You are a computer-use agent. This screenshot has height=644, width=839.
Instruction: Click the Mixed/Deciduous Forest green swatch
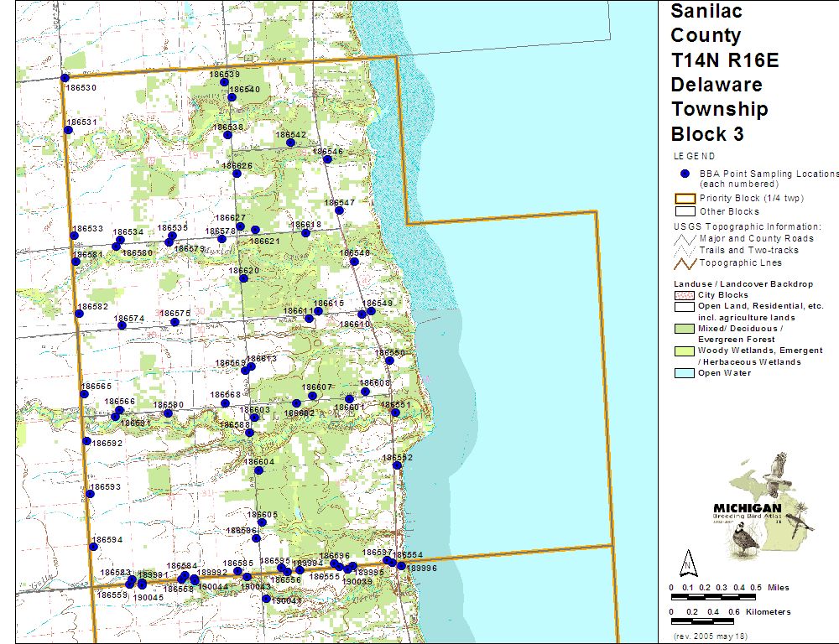[685, 329]
